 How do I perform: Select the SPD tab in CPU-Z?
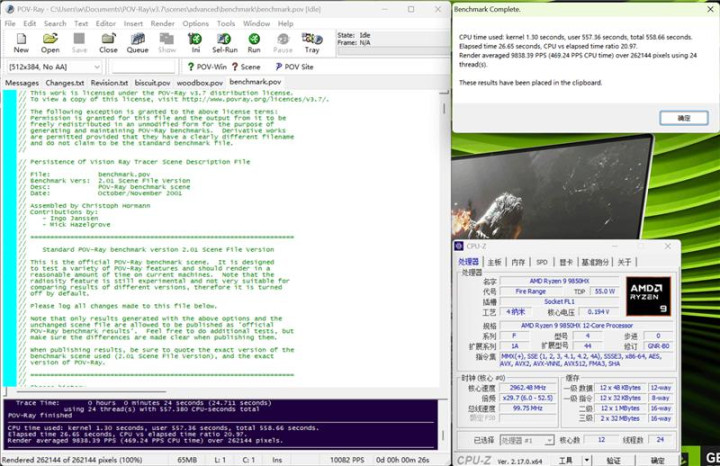pos(541,262)
